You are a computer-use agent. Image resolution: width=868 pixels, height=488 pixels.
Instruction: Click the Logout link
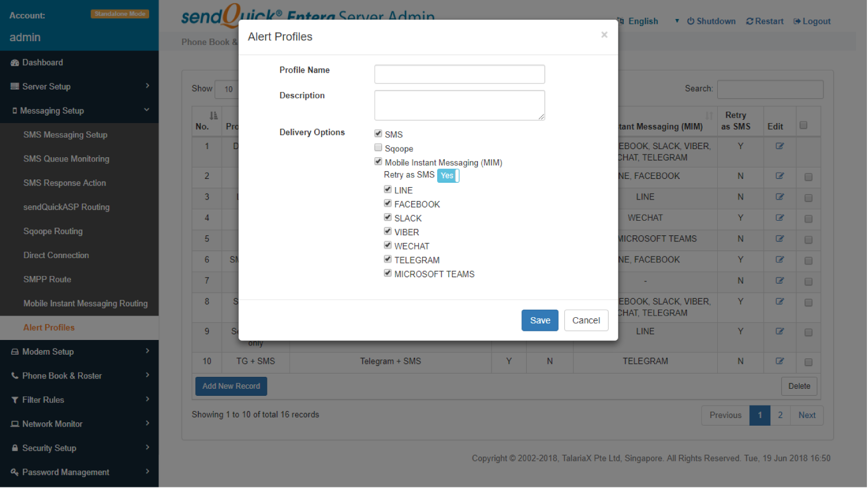coord(812,21)
